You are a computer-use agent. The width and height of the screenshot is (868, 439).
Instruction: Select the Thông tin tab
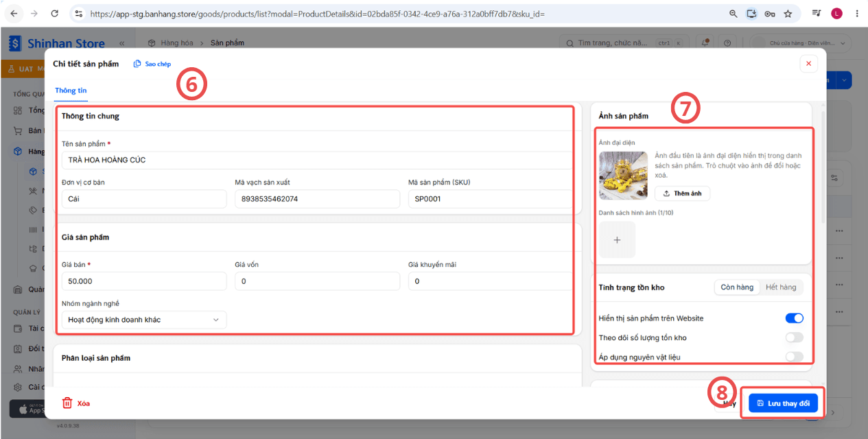tap(71, 91)
